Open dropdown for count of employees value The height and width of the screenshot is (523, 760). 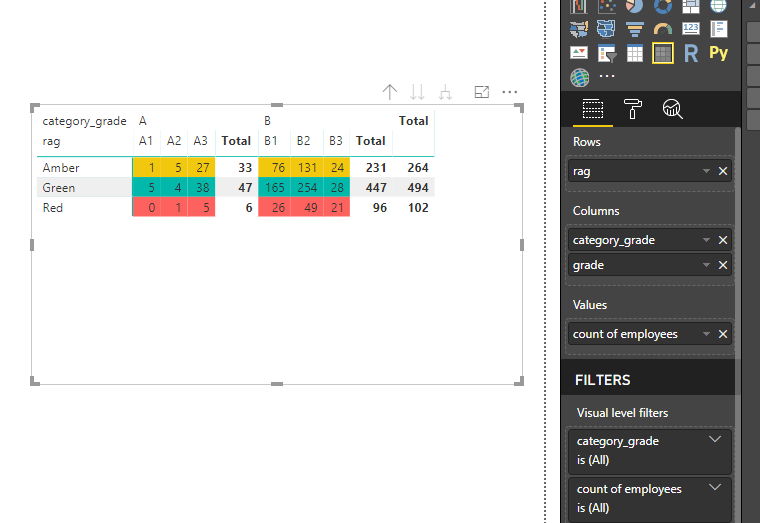706,334
